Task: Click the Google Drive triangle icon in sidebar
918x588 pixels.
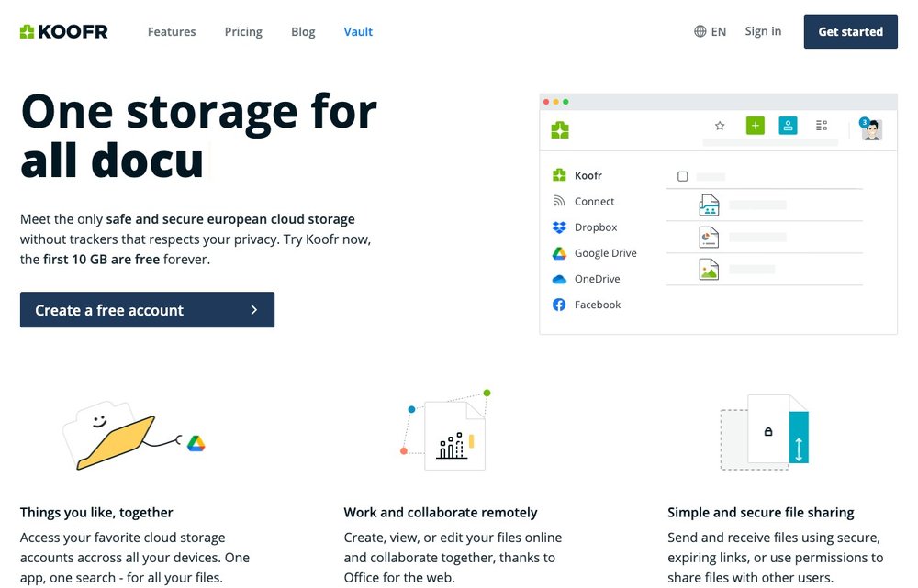Action: [x=559, y=253]
